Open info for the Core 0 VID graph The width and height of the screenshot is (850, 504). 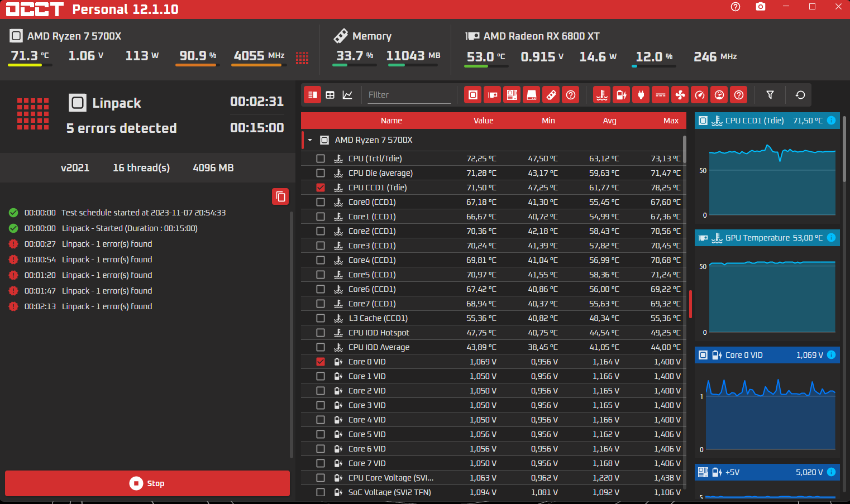click(x=831, y=355)
